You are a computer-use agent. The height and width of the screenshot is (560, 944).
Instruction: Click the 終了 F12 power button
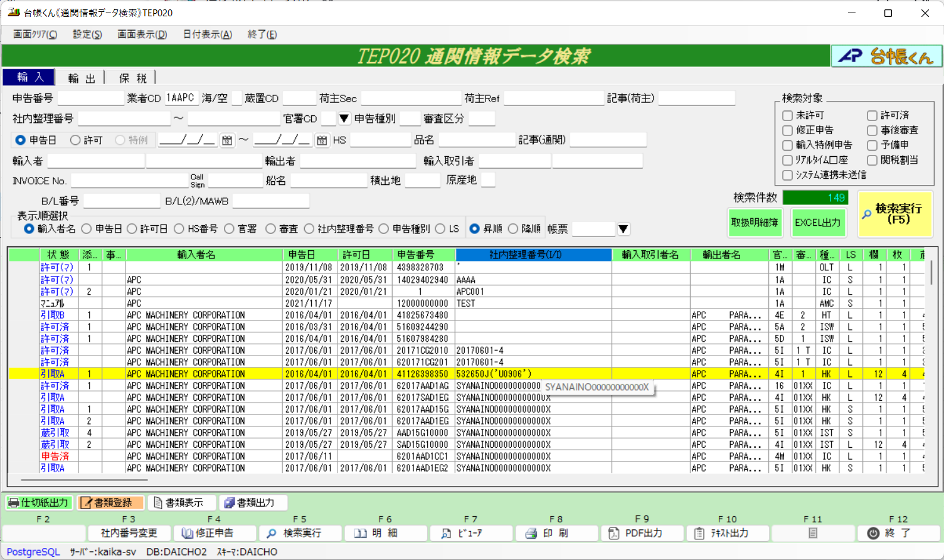tap(898, 533)
